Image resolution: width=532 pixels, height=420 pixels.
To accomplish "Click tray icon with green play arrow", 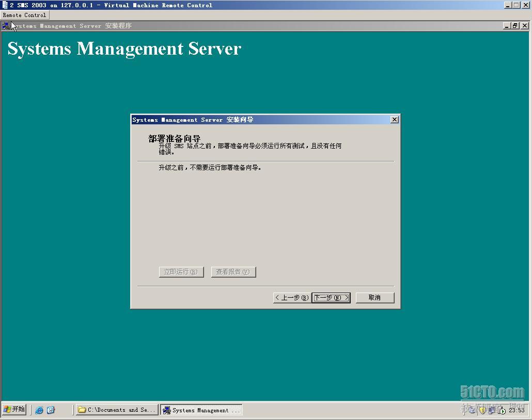I will click(502, 411).
